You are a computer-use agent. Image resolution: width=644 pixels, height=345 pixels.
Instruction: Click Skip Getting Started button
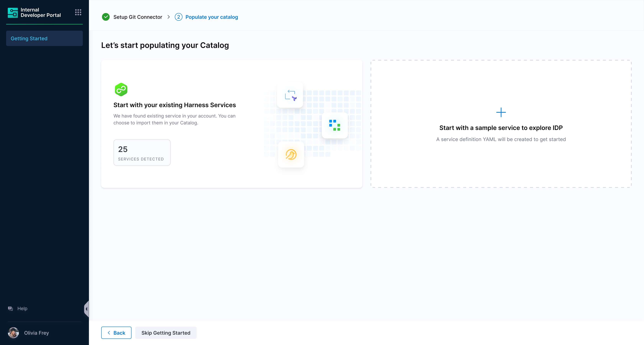click(166, 333)
